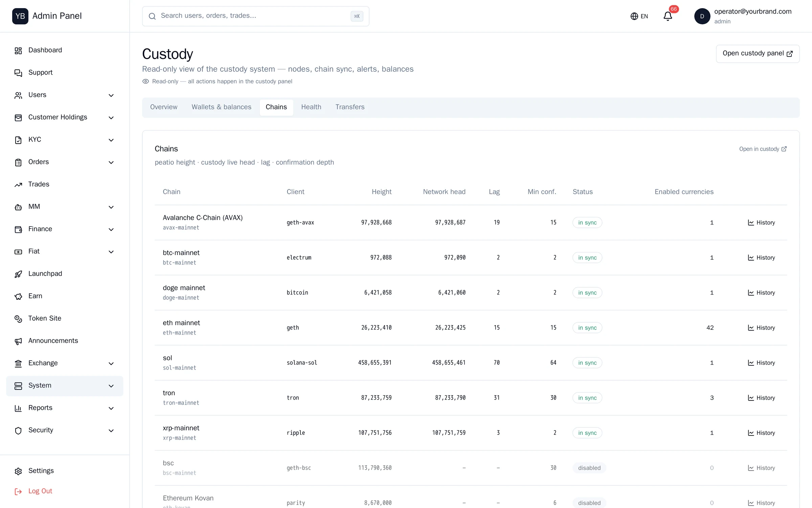
Task: Click the Token Site coins icon
Action: click(x=18, y=319)
